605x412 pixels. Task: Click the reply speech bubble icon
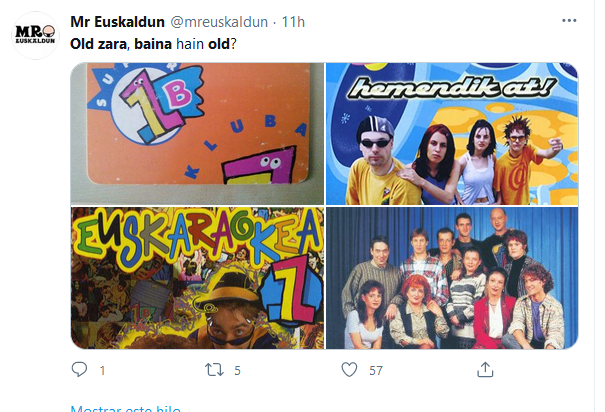(x=79, y=370)
